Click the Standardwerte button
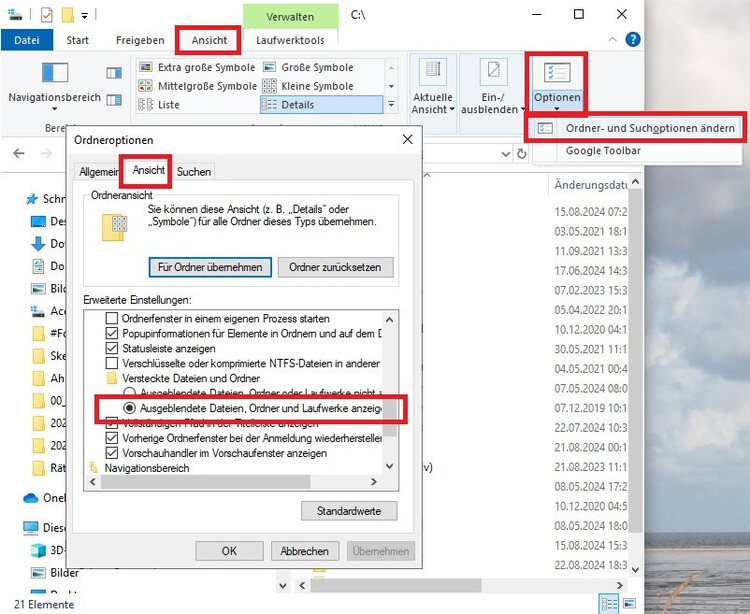This screenshot has width=750, height=614. pyautogui.click(x=349, y=511)
